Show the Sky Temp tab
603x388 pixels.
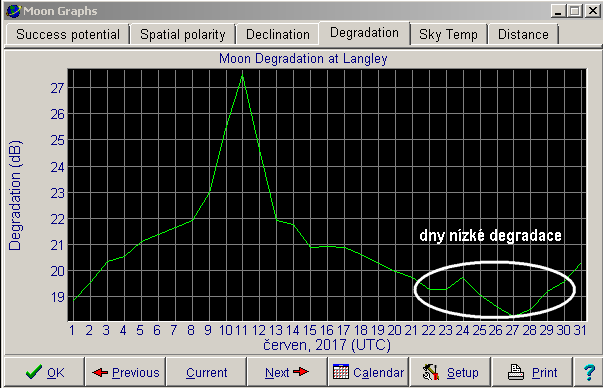[448, 34]
